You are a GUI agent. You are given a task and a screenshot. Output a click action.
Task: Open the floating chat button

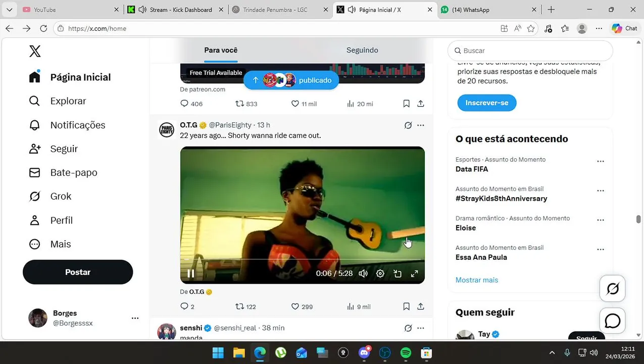pyautogui.click(x=613, y=321)
